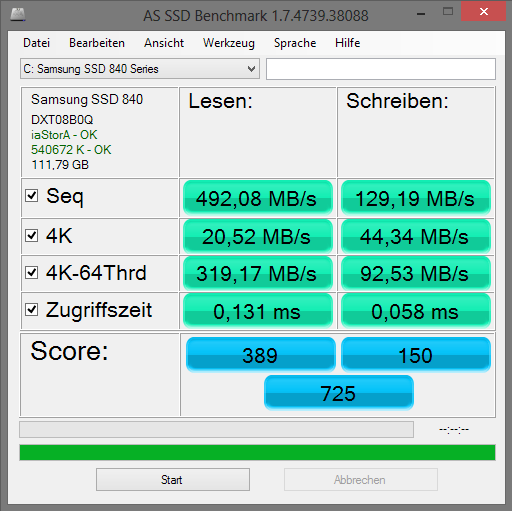
Task: Close the AS SSD Benchmark window
Action: pos(483,12)
